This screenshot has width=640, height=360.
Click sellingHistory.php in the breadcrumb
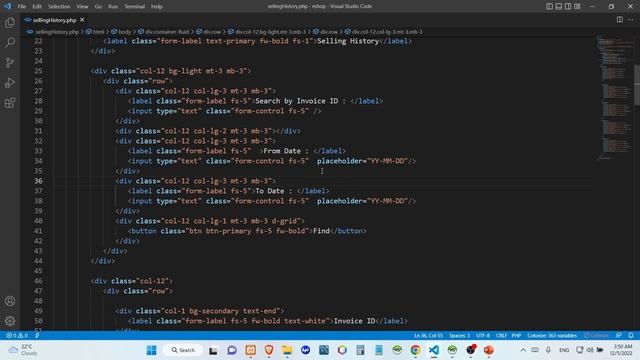(x=57, y=31)
